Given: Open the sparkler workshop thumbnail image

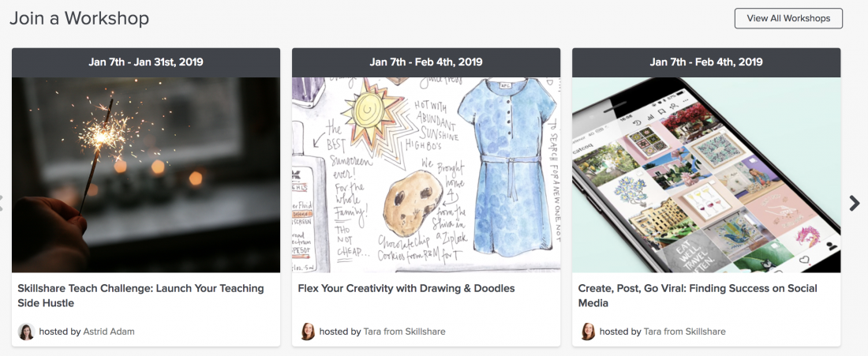Looking at the screenshot, I should pyautogui.click(x=146, y=175).
